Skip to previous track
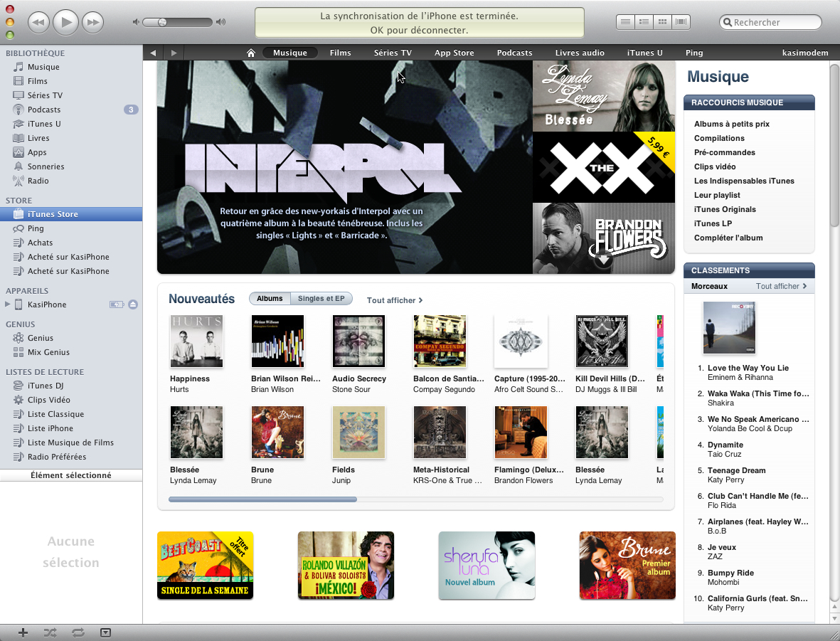Image resolution: width=840 pixels, height=641 pixels. pyautogui.click(x=38, y=22)
